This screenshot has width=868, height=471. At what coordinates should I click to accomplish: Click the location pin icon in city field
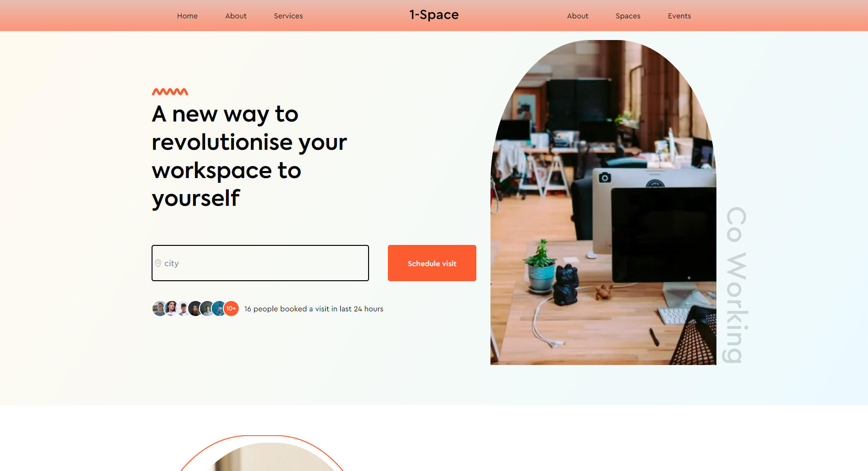(x=158, y=263)
